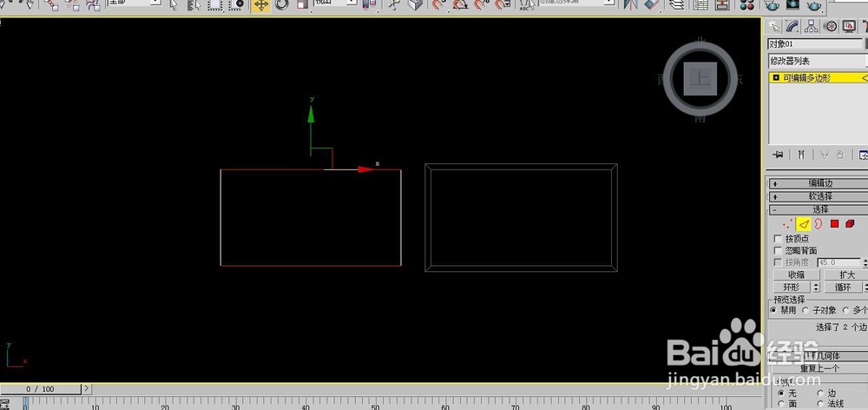The height and width of the screenshot is (410, 868).
Task: Click the rectangular selection region icon
Action: click(214, 5)
